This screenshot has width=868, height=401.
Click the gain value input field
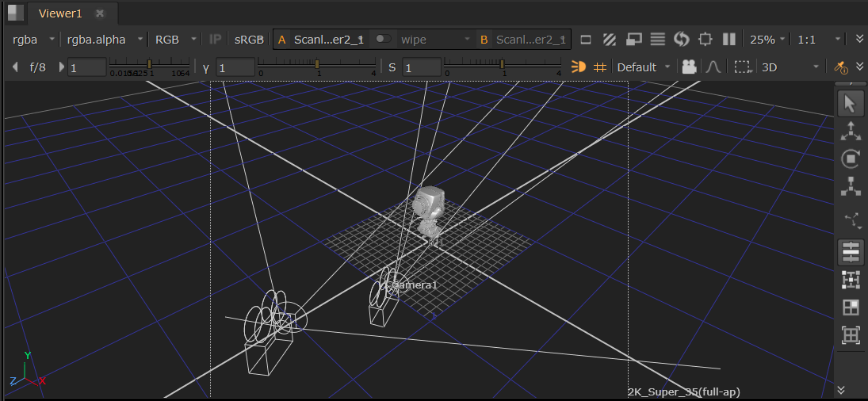pos(87,68)
